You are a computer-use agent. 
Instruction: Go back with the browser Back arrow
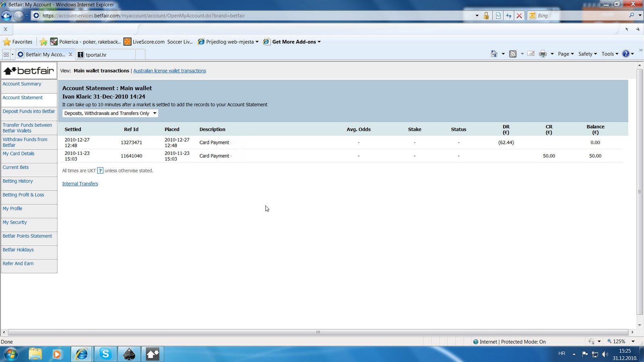(x=6, y=16)
